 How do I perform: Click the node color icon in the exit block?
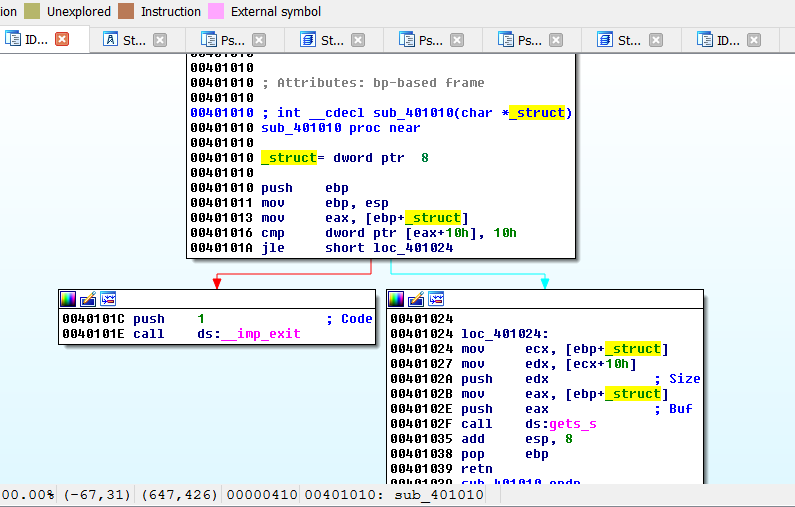(x=68, y=298)
